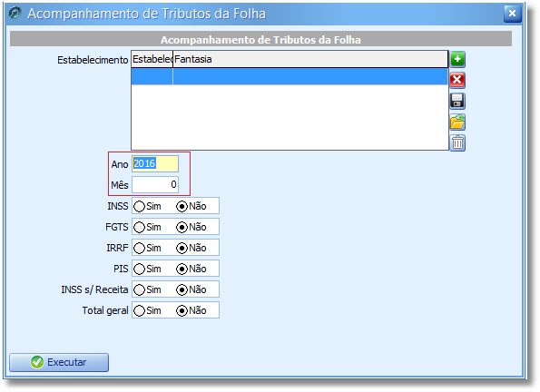Click the Ano input field
This screenshot has height=392, width=540.
(155, 163)
